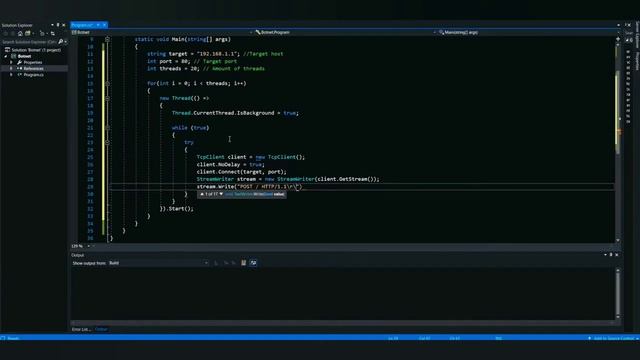The height and width of the screenshot is (360, 640).
Task: Collapse the while loop fold at line 21
Action: (x=107, y=128)
